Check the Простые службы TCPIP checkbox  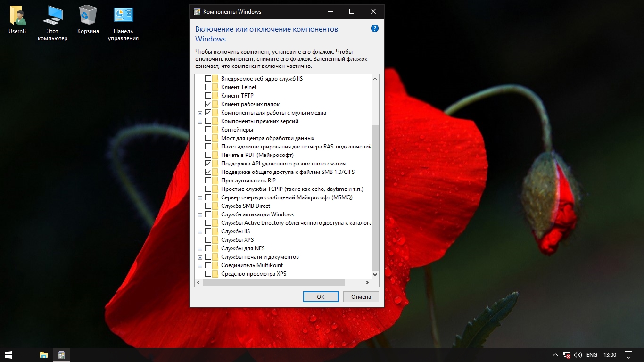pyautogui.click(x=208, y=189)
